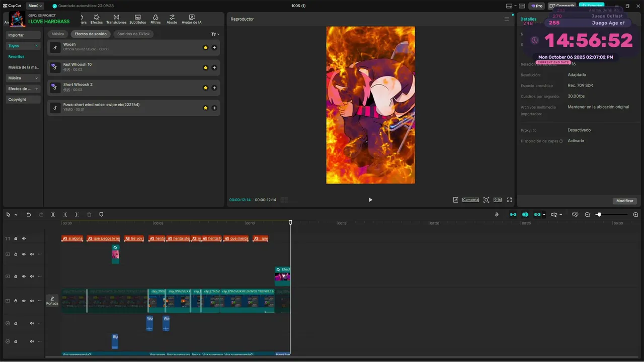Add Fuwa short wind noise to timeline
The height and width of the screenshot is (362, 644).
(x=214, y=108)
